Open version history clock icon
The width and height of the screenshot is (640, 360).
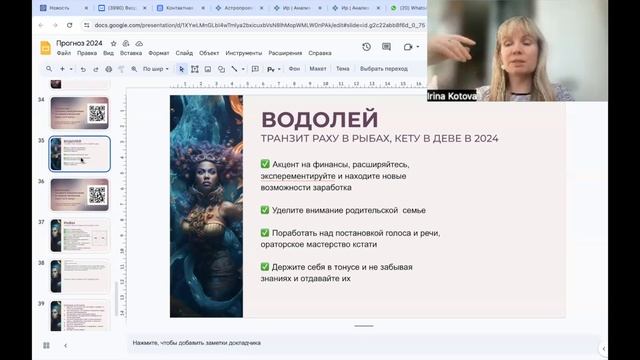coord(366,47)
